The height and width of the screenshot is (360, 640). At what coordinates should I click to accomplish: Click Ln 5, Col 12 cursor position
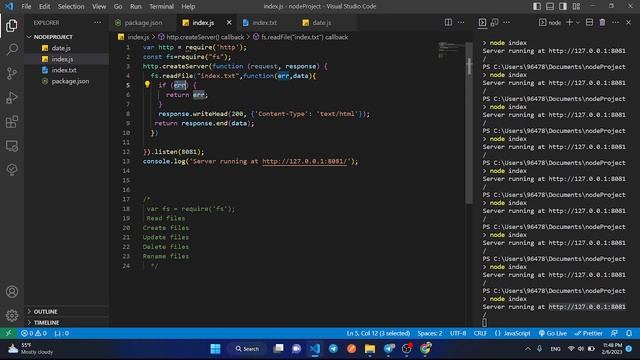coord(378,333)
